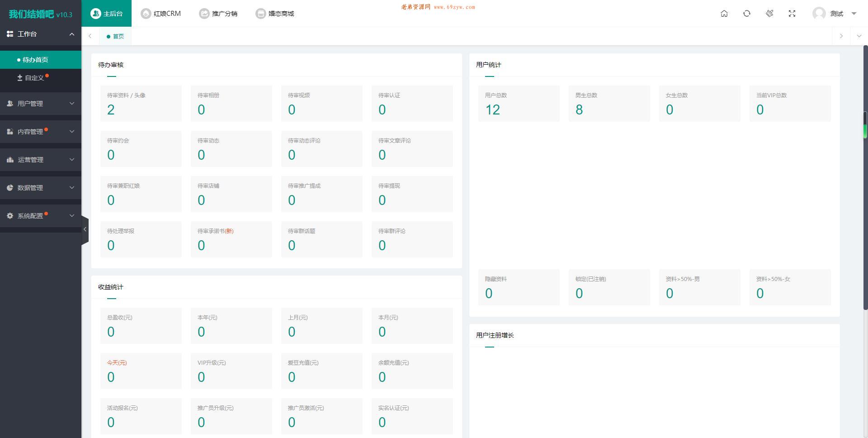Open the page tabs dropdown chevron

tap(859, 36)
